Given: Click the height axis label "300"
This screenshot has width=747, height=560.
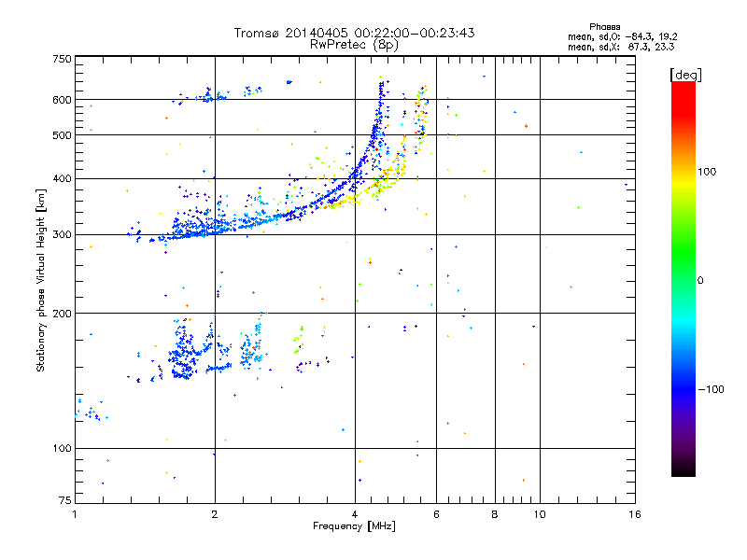Looking at the screenshot, I should click(63, 234).
